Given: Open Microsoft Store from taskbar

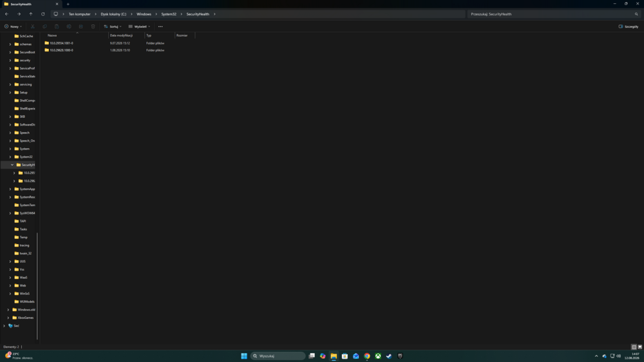Looking at the screenshot, I should coord(345,356).
